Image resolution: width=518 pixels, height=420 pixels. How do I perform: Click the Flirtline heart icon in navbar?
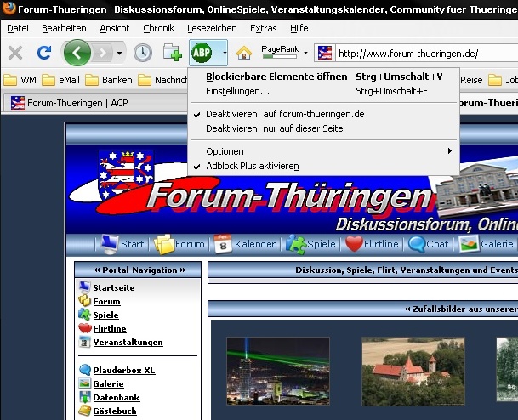(354, 244)
